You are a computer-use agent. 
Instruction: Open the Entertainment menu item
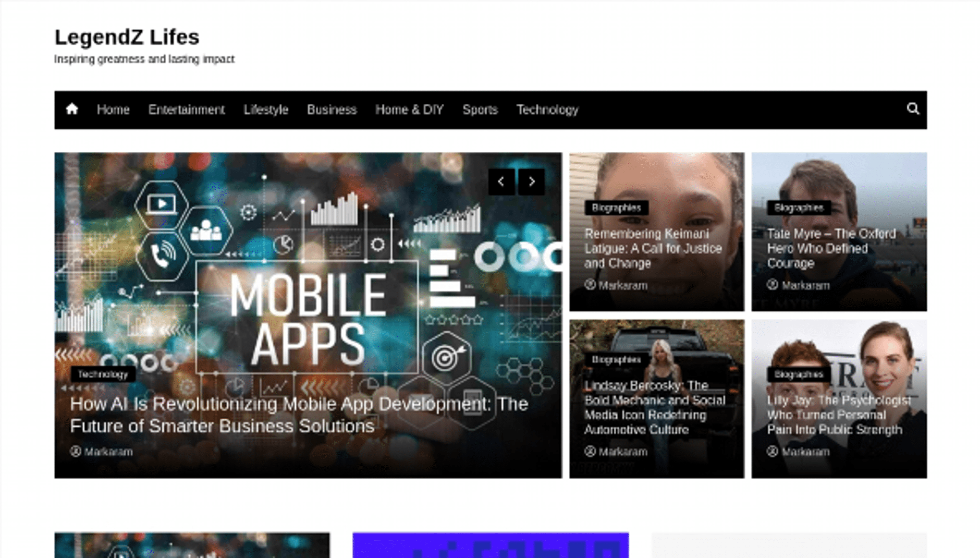[x=186, y=110]
